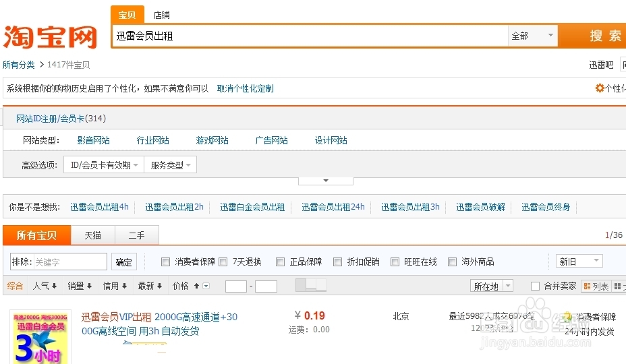Viewport: 626px width, 364px height.
Task: Search suggestion 迅雷会员出租2h
Action: [174, 207]
